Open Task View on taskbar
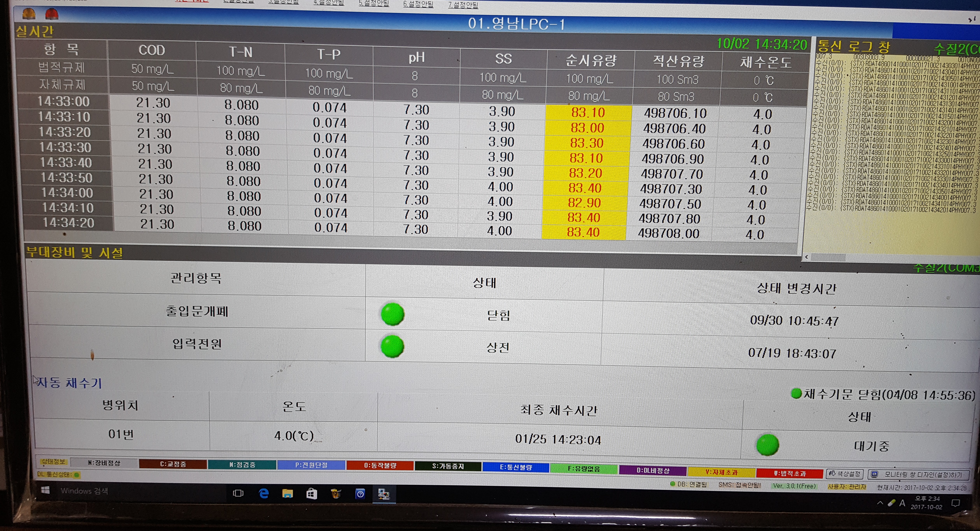Screen dimensions: 980x531 (x=238, y=493)
